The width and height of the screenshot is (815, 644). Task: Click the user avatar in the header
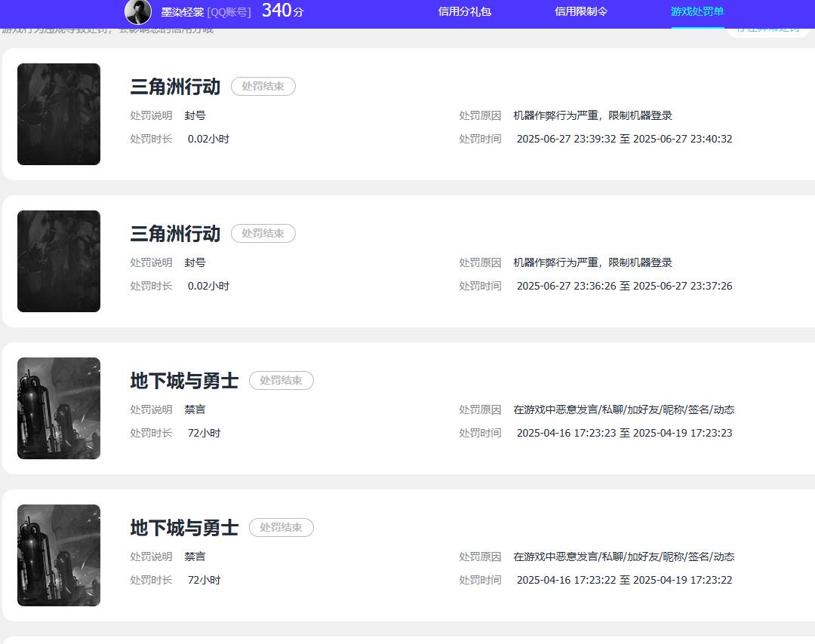point(138,12)
